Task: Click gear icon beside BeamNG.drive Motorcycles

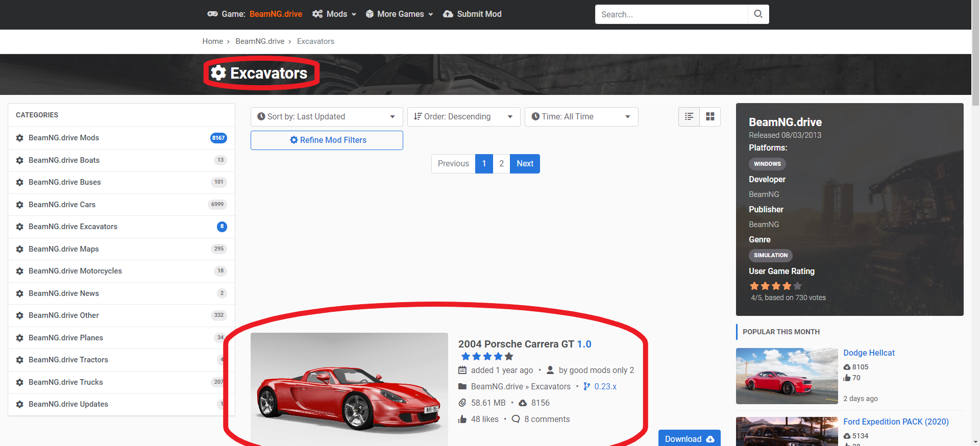Action: 20,271
